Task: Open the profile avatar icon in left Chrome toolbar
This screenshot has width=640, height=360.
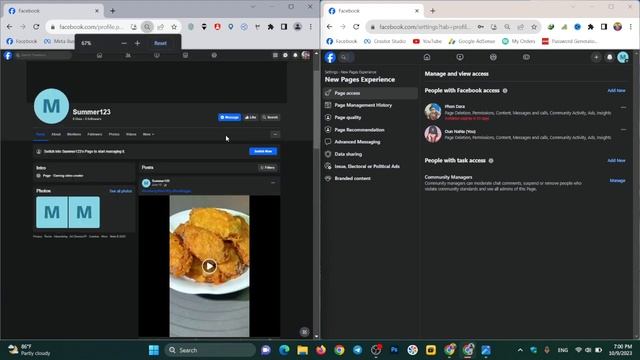Action: (298, 27)
